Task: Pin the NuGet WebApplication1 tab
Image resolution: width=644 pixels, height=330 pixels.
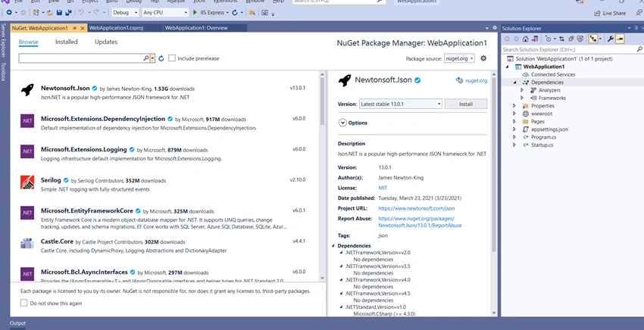Action: 75,28
